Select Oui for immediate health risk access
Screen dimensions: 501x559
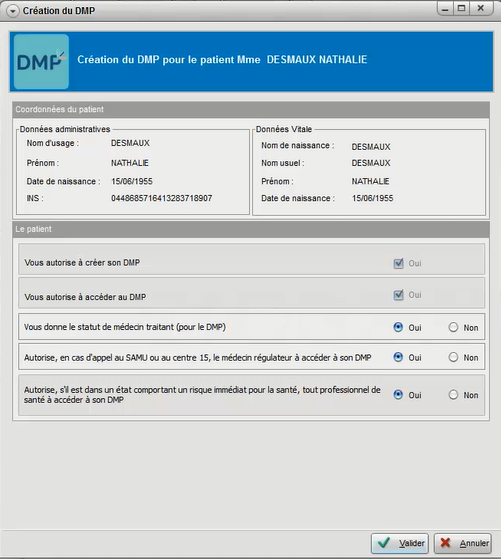coord(398,395)
